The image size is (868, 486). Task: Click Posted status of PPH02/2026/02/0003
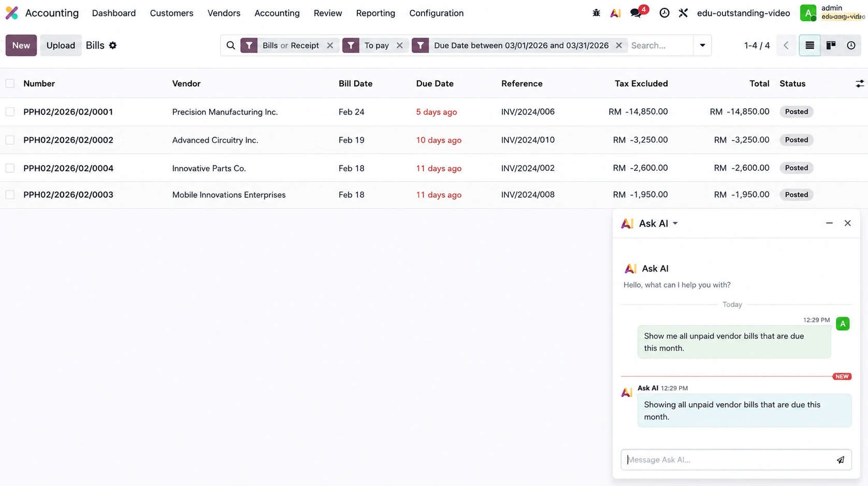pyautogui.click(x=796, y=195)
